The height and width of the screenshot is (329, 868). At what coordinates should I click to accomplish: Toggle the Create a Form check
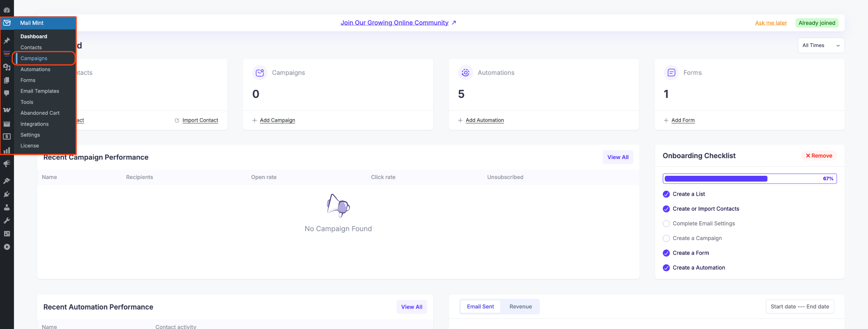[x=666, y=253]
